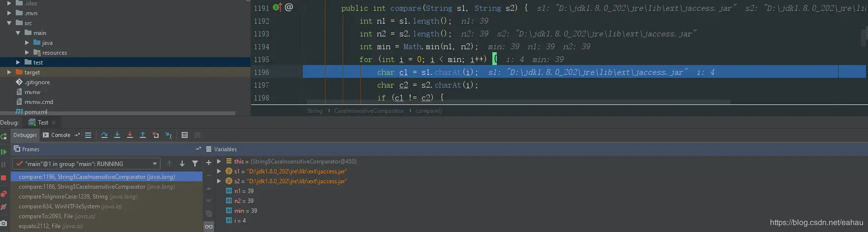The width and height of the screenshot is (868, 232).
Task: Collapse the main folder
Action: [18, 33]
